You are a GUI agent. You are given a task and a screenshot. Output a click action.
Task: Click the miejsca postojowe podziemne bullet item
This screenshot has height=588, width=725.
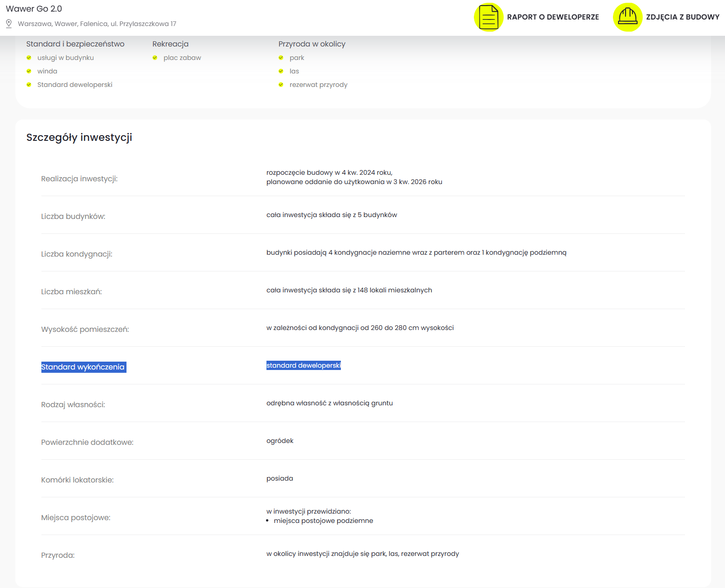323,521
